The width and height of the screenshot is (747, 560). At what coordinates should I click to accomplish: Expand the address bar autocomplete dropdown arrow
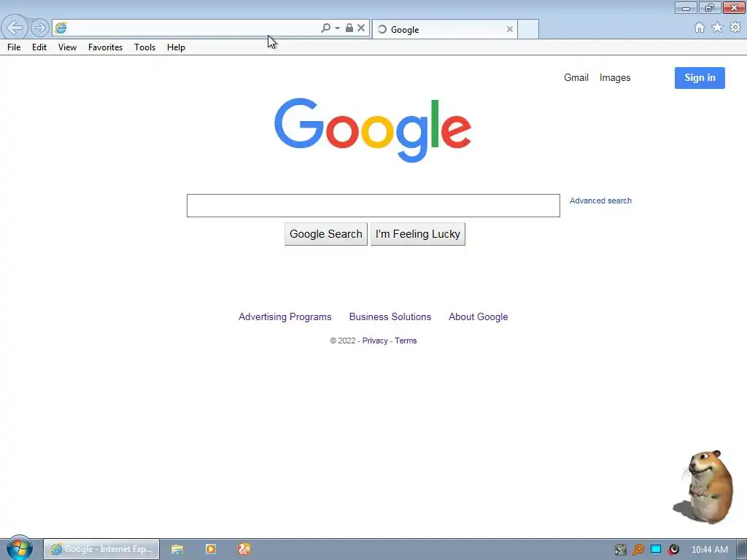337,28
